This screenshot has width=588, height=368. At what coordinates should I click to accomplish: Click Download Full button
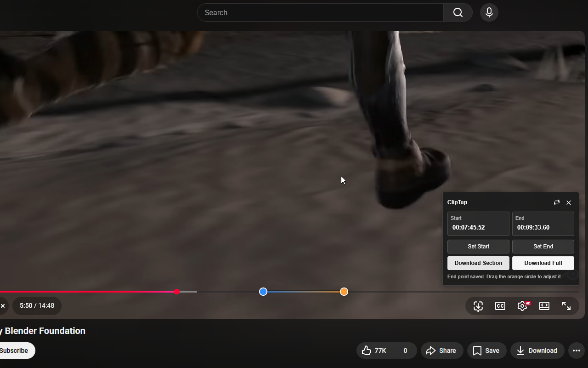[x=543, y=263]
